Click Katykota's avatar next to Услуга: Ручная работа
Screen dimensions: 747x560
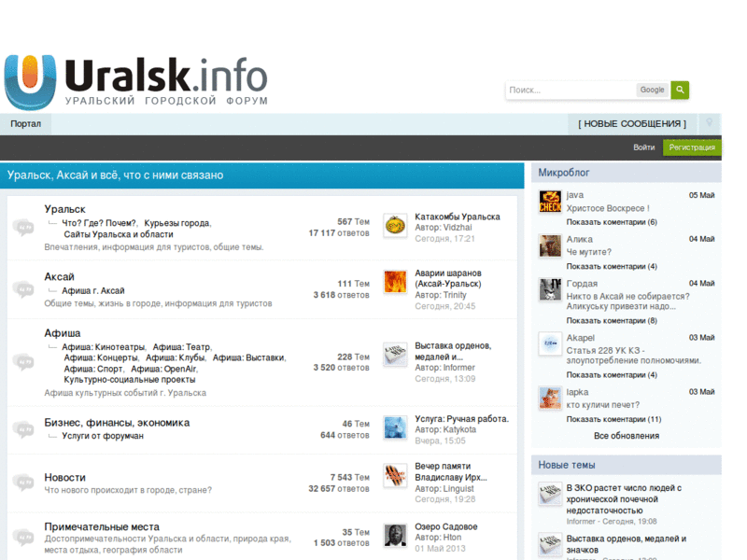tap(395, 427)
